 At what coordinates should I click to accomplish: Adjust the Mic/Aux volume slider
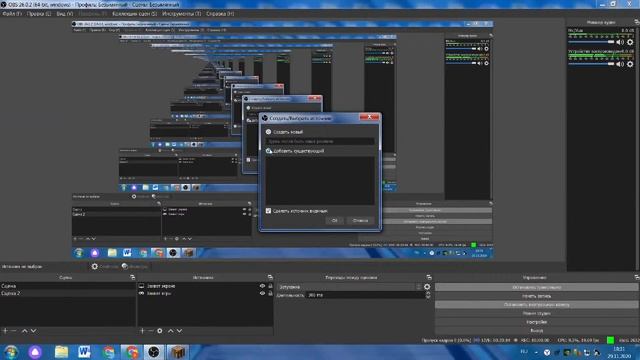point(591,42)
